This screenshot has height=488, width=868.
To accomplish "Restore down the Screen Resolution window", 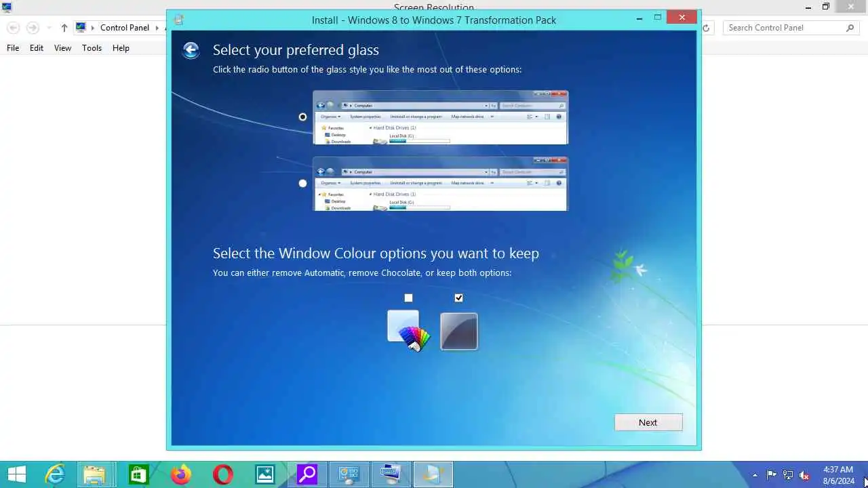I will [825, 7].
